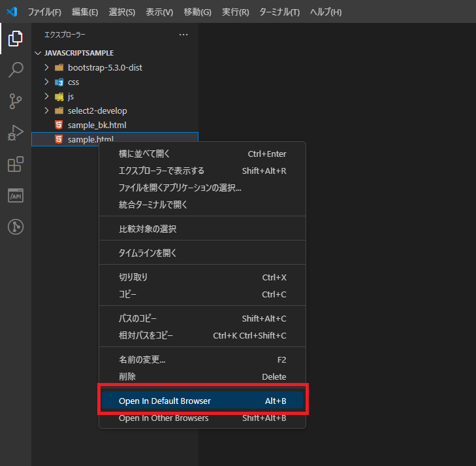Click the explorer panel more actions ellipsis
Image resolution: width=476 pixels, height=466 pixels.
coord(183,35)
